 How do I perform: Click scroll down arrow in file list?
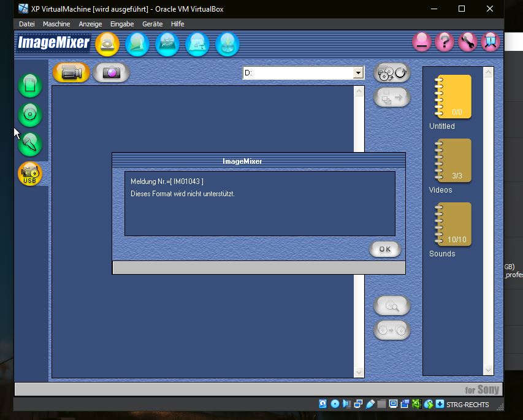tap(359, 372)
